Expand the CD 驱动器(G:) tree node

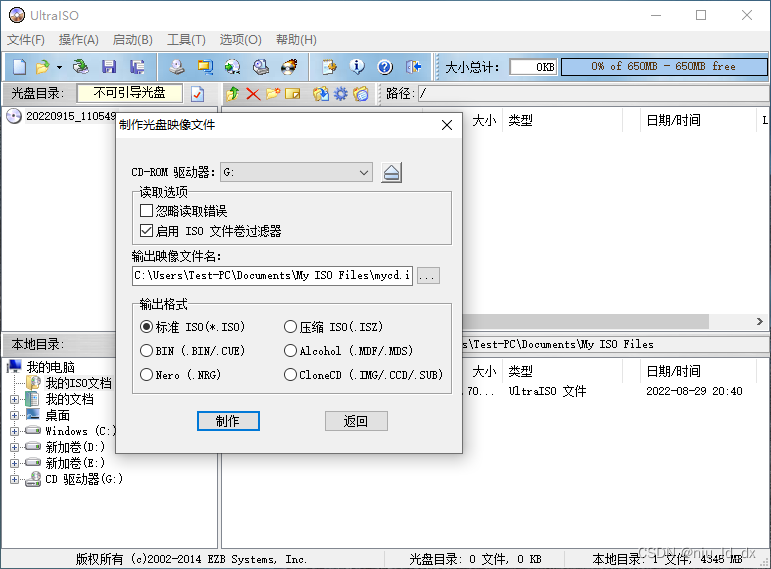pyautogui.click(x=14, y=479)
